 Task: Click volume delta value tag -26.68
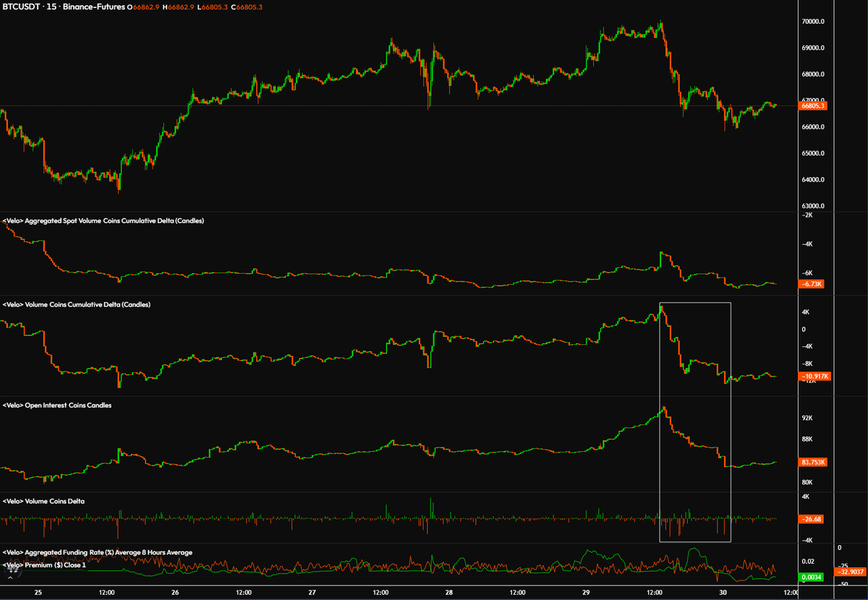click(x=811, y=518)
